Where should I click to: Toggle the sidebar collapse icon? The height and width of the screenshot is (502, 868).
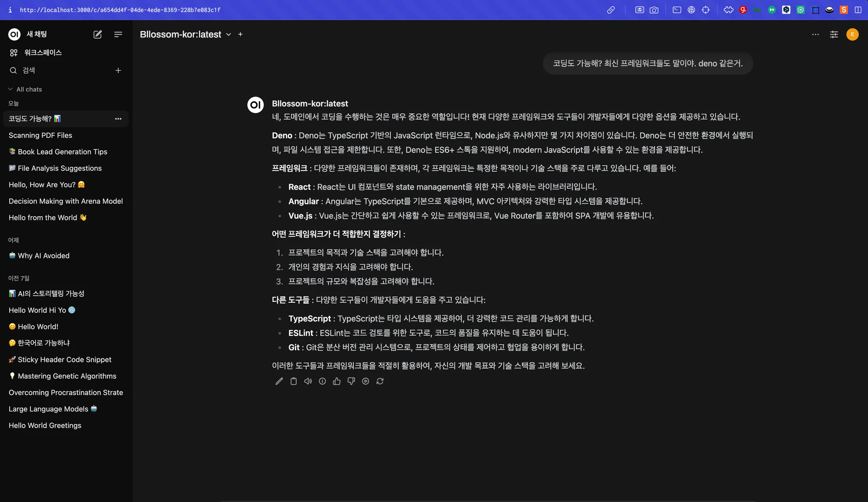(118, 34)
